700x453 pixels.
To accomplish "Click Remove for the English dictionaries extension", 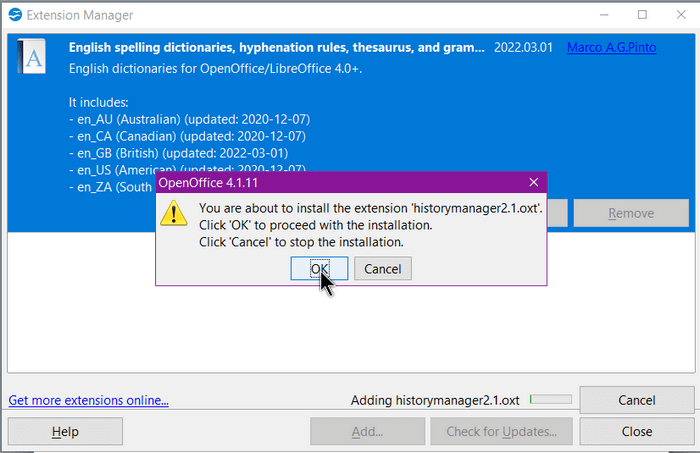I will [631, 213].
